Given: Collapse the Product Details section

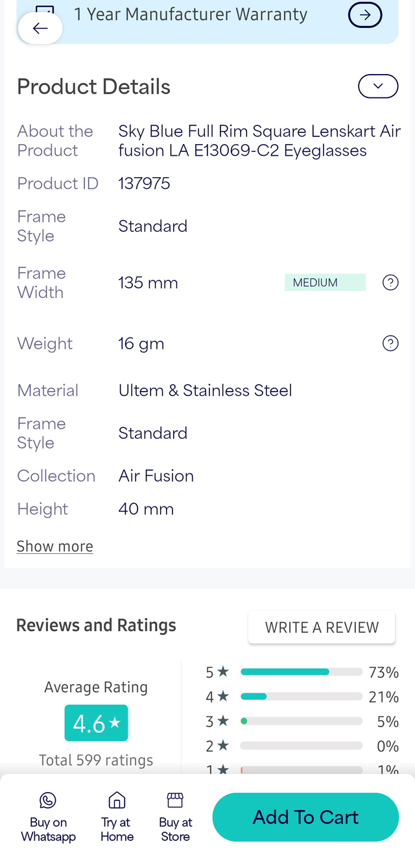Looking at the screenshot, I should tap(378, 86).
